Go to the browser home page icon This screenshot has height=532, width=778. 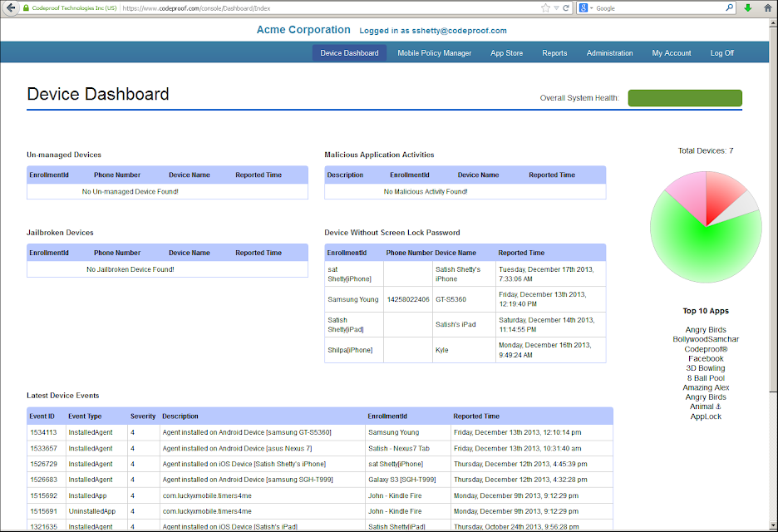pos(767,8)
